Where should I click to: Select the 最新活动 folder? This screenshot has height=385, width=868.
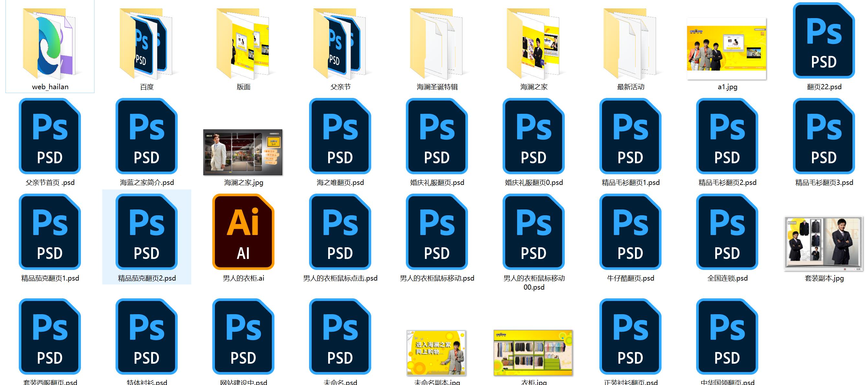point(630,44)
